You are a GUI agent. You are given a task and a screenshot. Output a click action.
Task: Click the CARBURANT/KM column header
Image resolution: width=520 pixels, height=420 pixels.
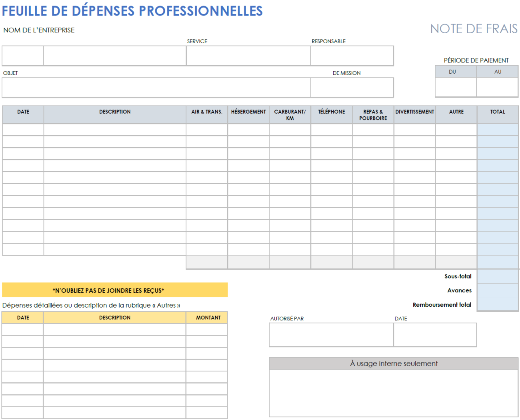click(290, 114)
